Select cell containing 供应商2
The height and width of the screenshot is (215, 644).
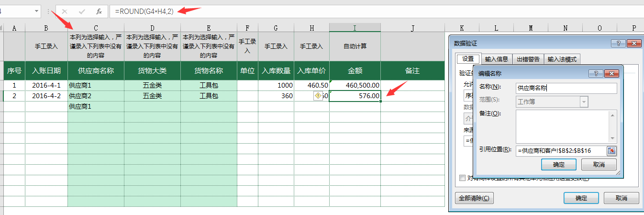coord(96,96)
